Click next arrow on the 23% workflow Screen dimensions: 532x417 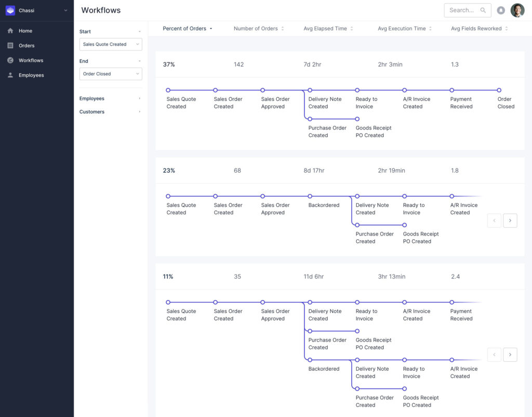pyautogui.click(x=510, y=220)
